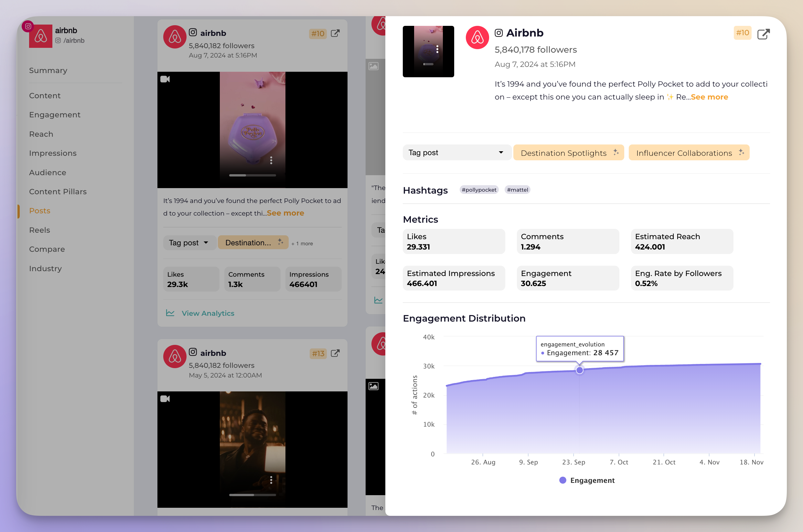Expand 'See more' in detail panel caption

coord(709,97)
